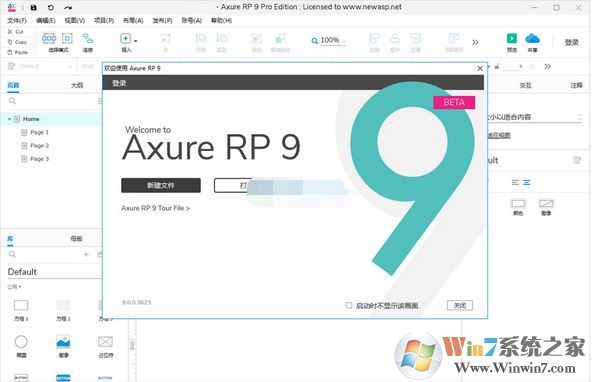Collapse the Home page tree arrow
Image resolution: width=592 pixels, height=382 pixels.
9,119
